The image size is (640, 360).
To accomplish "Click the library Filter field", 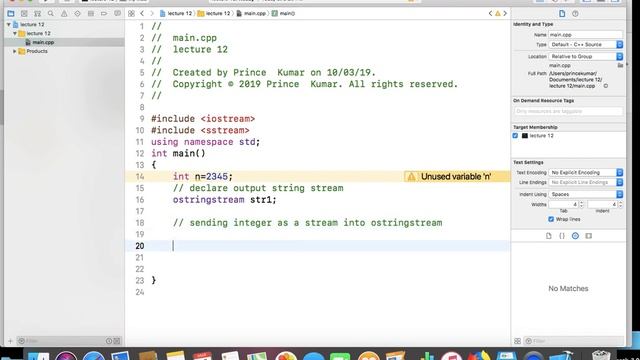I will pyautogui.click(x=573, y=341).
